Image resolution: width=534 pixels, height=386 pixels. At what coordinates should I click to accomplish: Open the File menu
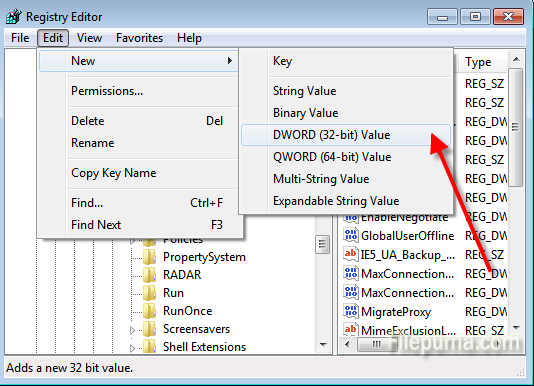click(x=20, y=38)
